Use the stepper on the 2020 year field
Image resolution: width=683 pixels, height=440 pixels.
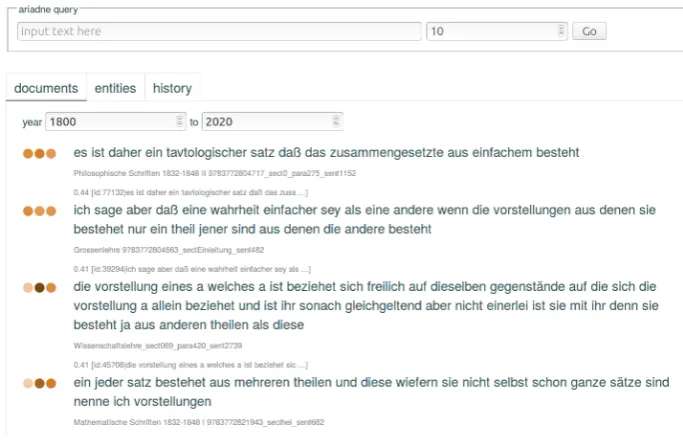tap(336, 121)
